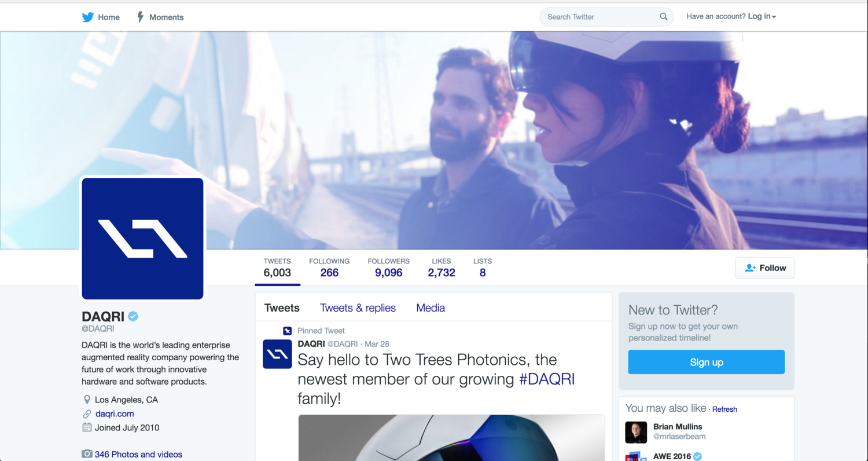Screen dimensions: 868x461
Task: Click the 'Have an account?' text
Action: 716,17
